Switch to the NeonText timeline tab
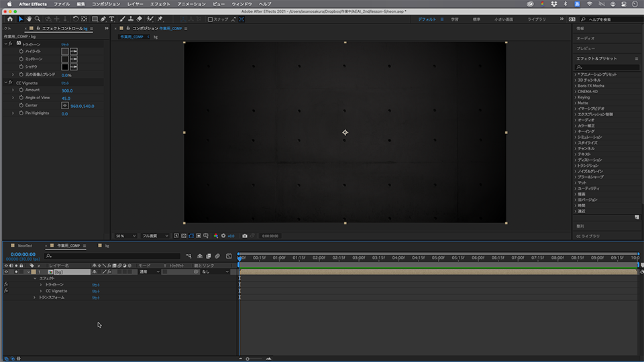The height and width of the screenshot is (362, 644). pos(25,246)
